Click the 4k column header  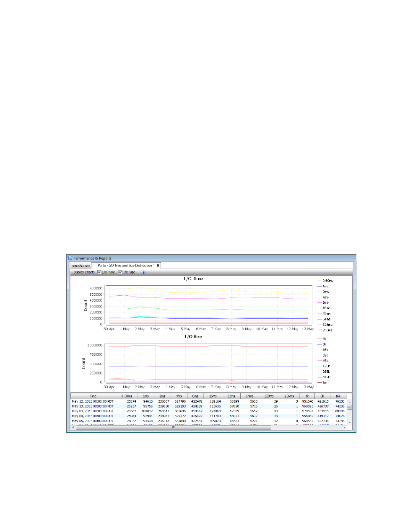(x=307, y=396)
